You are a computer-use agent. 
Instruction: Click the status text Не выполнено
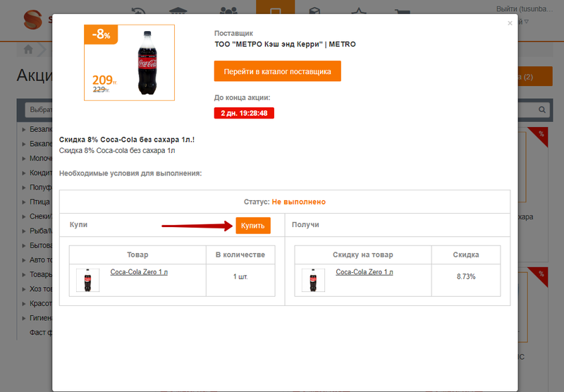(x=298, y=202)
